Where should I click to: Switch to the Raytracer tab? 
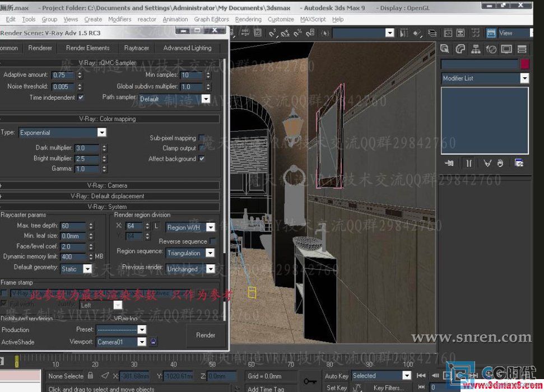coord(136,48)
